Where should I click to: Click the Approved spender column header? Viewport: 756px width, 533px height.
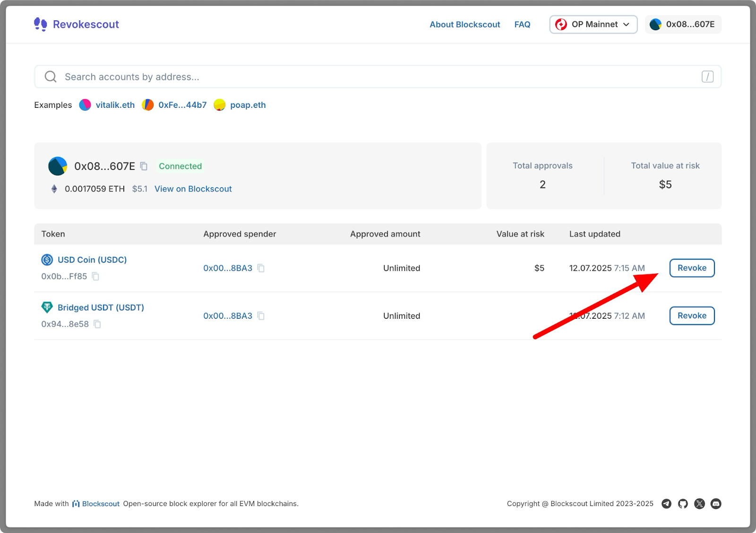[240, 234]
